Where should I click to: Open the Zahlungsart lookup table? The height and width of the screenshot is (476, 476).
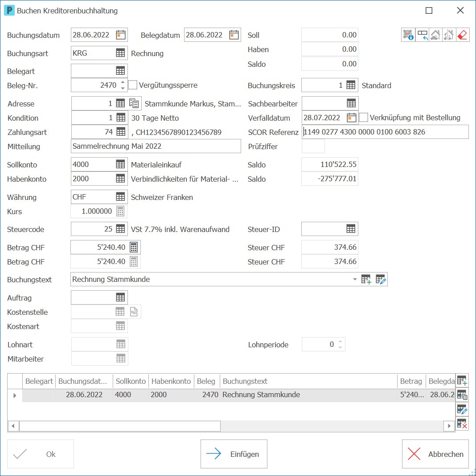tap(121, 132)
